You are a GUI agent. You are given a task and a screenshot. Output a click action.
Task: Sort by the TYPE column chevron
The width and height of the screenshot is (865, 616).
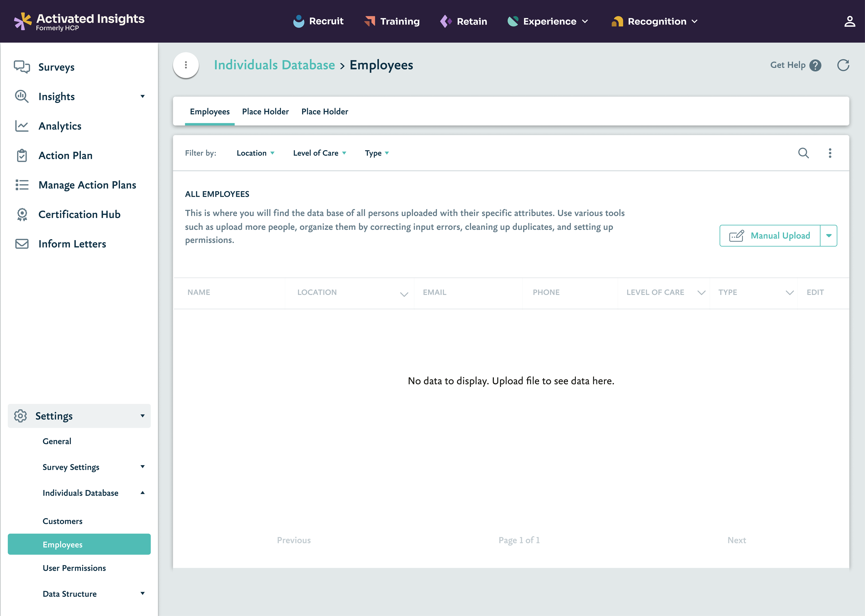click(790, 292)
